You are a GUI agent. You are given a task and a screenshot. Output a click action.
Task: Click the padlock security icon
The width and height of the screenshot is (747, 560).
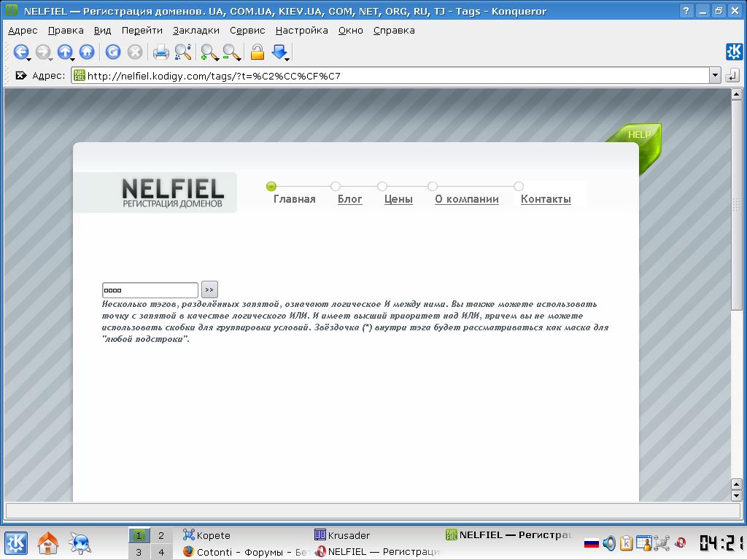258,52
